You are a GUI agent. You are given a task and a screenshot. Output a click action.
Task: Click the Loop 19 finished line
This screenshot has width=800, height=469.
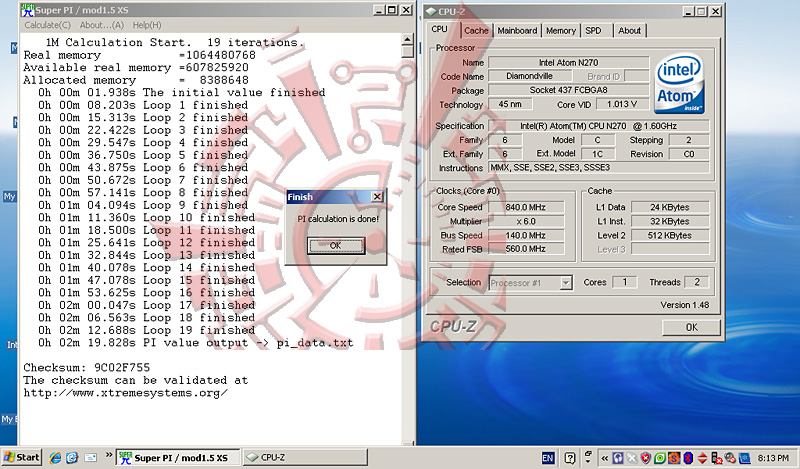coord(146,330)
